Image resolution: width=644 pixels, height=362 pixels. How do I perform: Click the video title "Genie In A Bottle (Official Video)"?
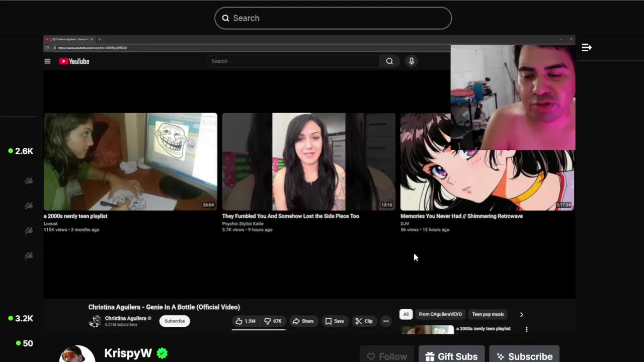(x=164, y=307)
